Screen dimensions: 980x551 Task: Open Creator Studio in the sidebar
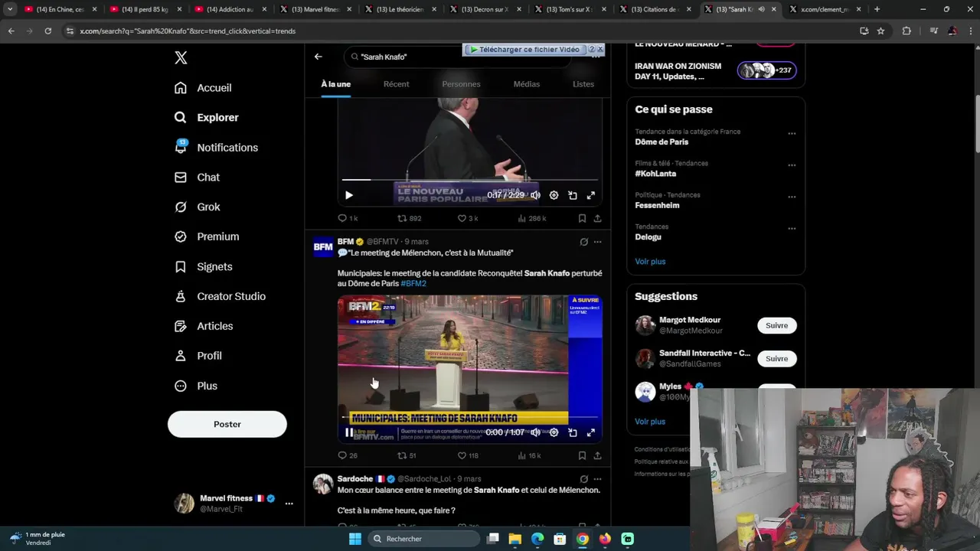[x=220, y=297]
